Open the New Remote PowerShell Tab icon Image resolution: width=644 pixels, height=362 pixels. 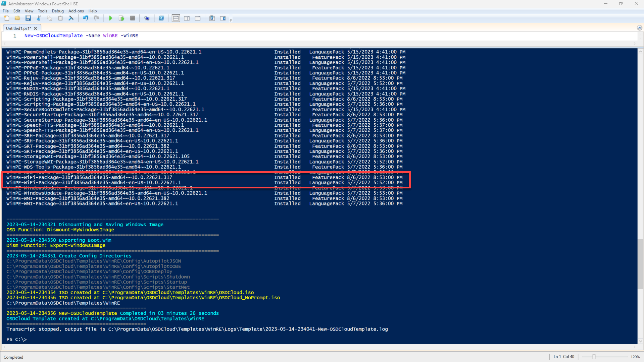point(147,18)
